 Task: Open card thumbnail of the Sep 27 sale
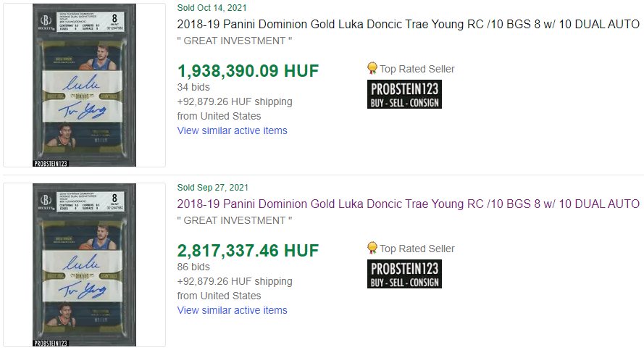pos(85,264)
